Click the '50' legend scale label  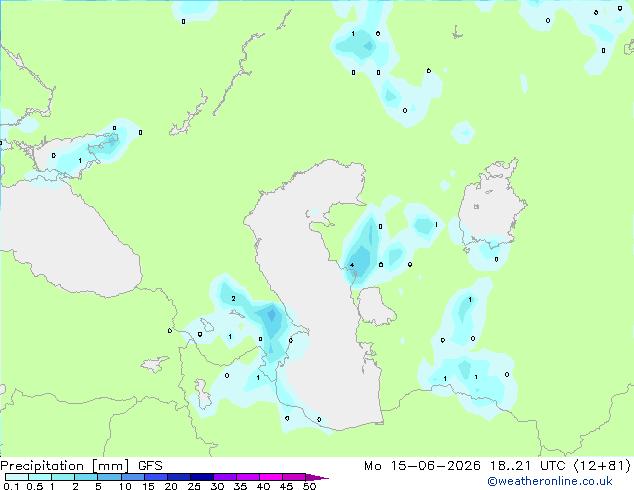tap(309, 486)
